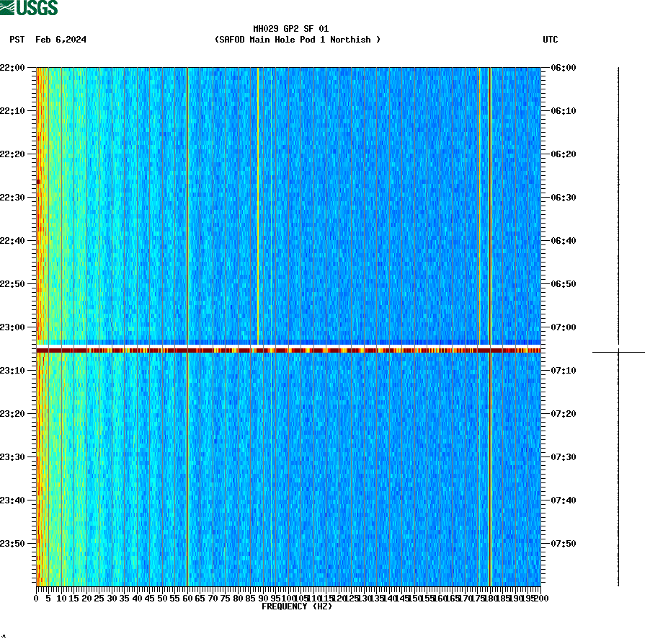Click the tick mark crossing the right trace
The image size is (650, 644).
pos(618,353)
